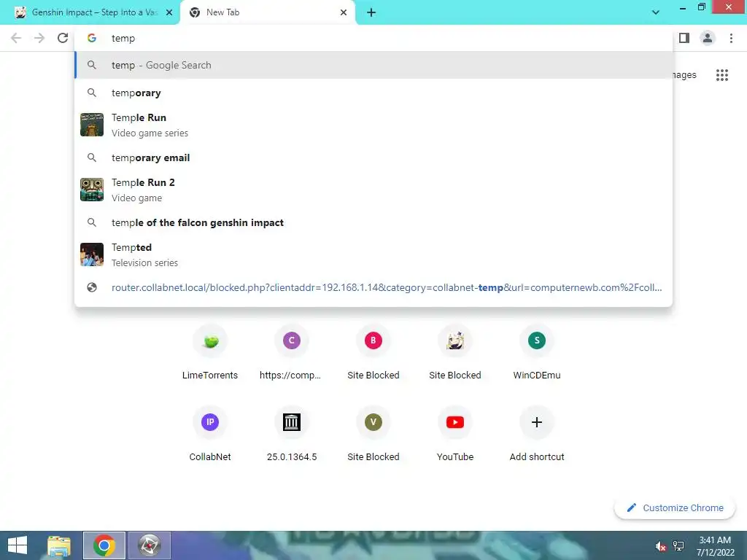
Task: Toggle the side panel icon
Action: (684, 38)
